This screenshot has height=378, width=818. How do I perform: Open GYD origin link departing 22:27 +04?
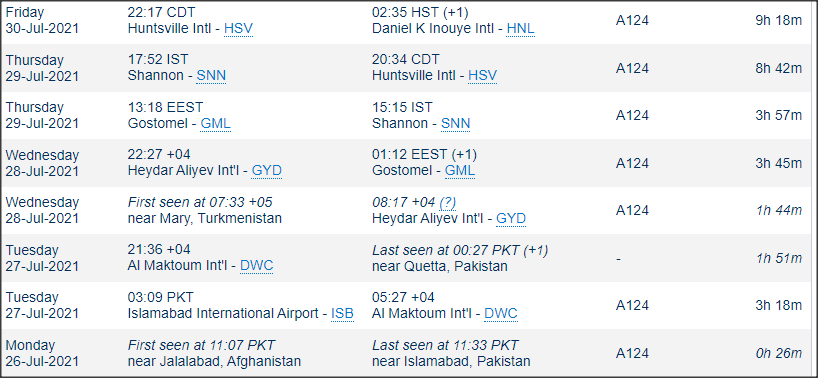[267, 171]
